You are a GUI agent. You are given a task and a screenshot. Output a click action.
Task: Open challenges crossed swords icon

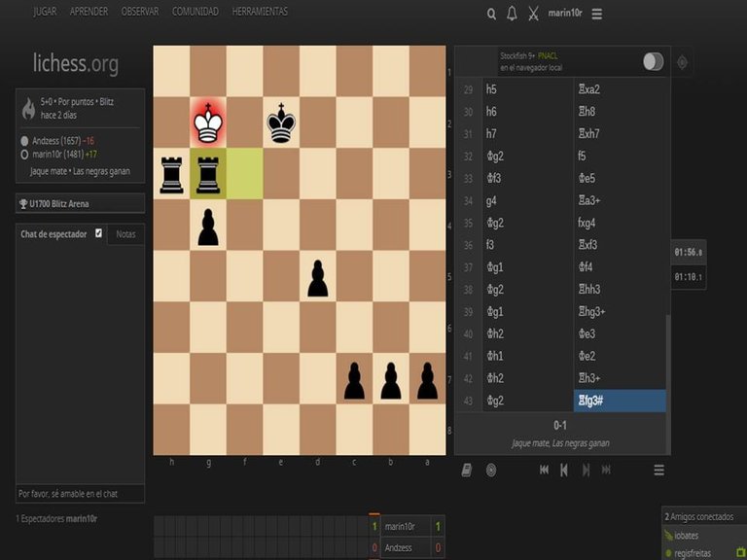[533, 14]
